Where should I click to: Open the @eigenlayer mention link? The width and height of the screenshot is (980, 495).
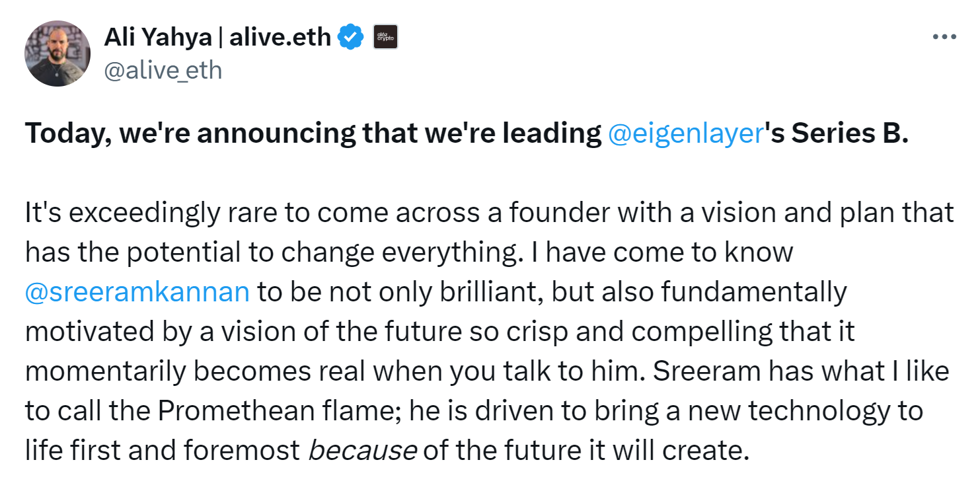tap(685, 133)
